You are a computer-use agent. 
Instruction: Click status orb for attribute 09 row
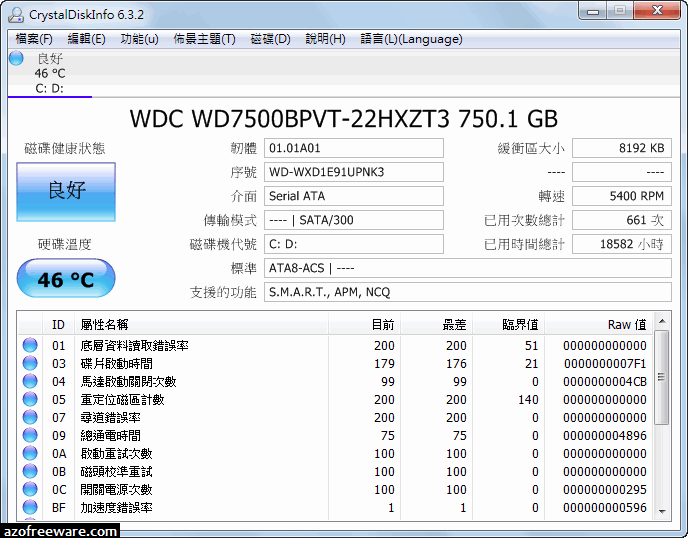pyautogui.click(x=30, y=435)
